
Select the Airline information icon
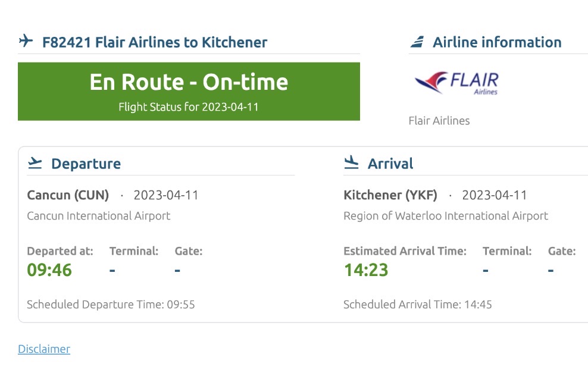[417, 41]
